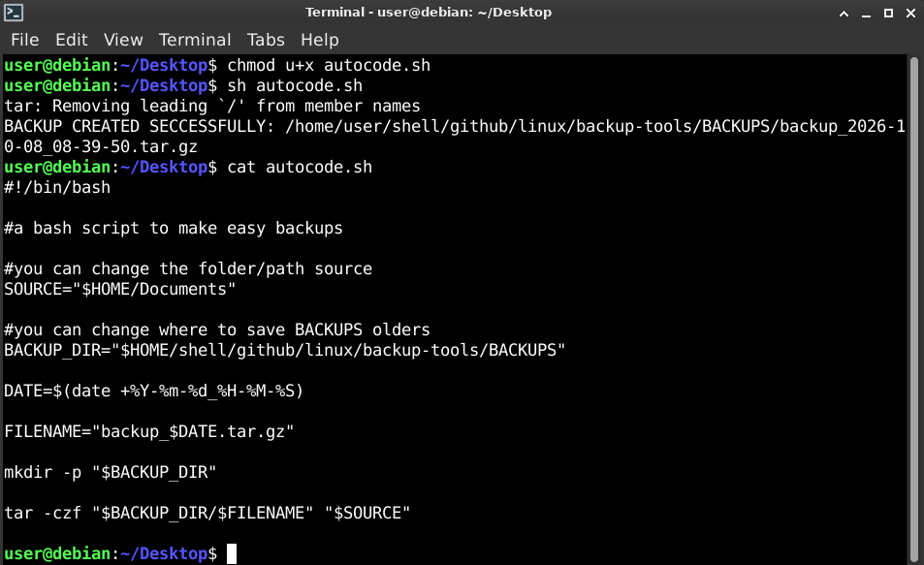Click the BACKUP_DIR assignment line
Screen dimensions: 924x565
[285, 351]
